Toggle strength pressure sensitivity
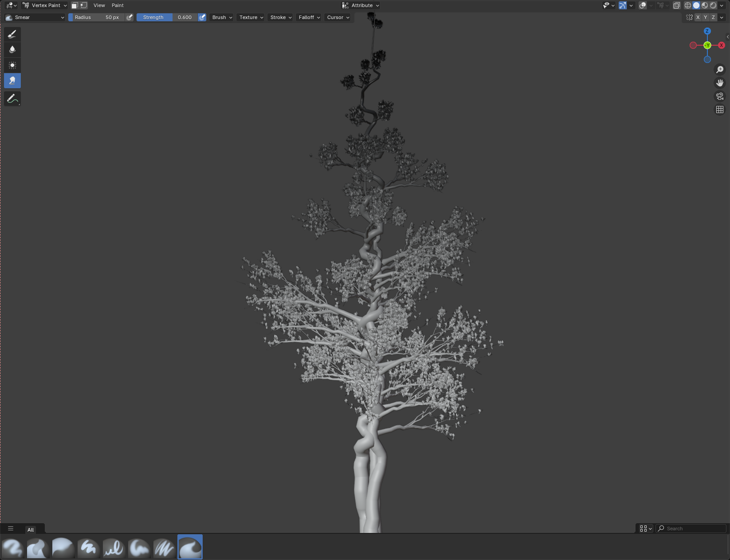 [202, 17]
